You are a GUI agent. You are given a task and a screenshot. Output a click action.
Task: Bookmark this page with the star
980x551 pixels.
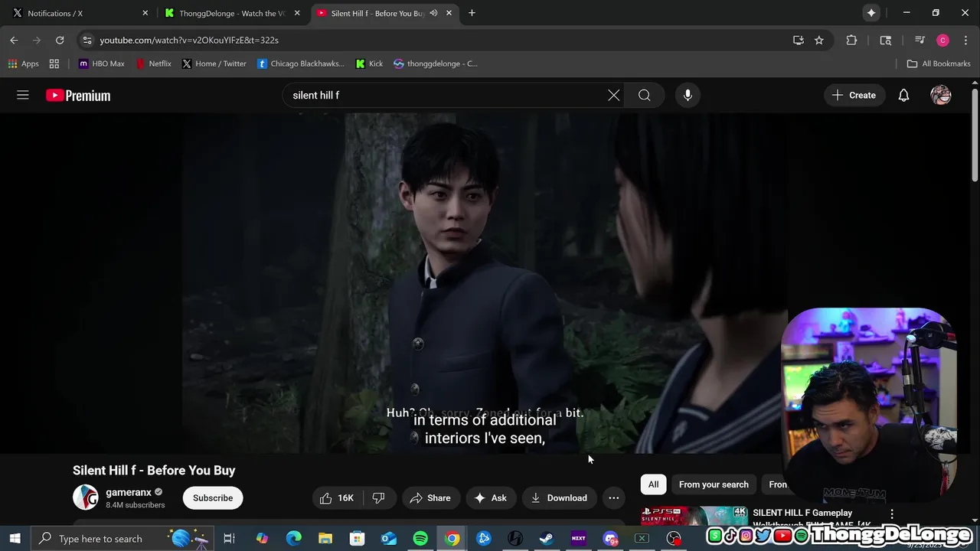click(819, 40)
